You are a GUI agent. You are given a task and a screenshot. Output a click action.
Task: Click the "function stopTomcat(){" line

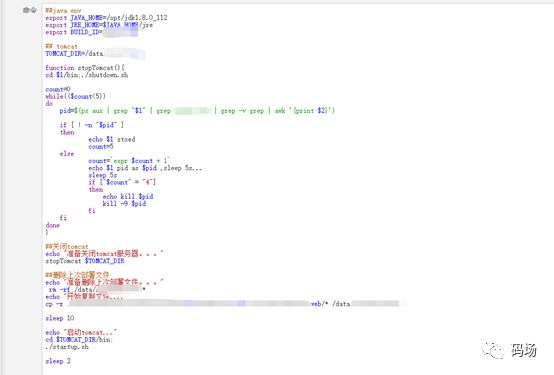[x=85, y=68]
